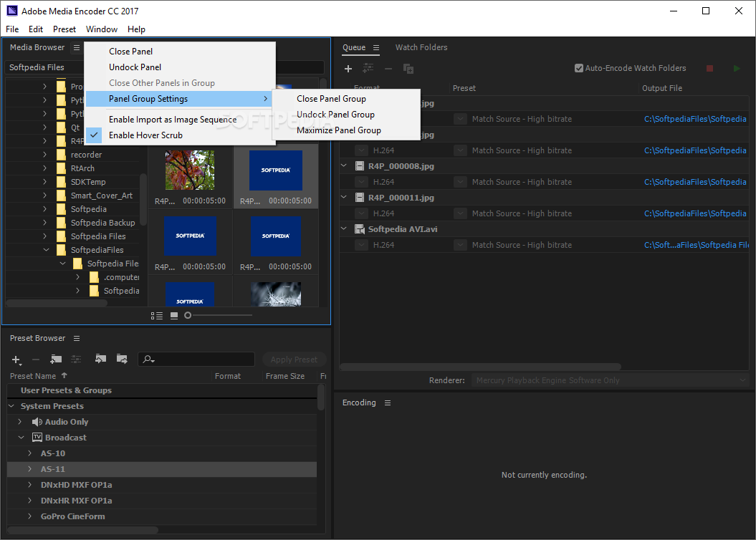Click the Duplicate icon in Queue toolbar
Screen dimensions: 756x540
[x=408, y=69]
